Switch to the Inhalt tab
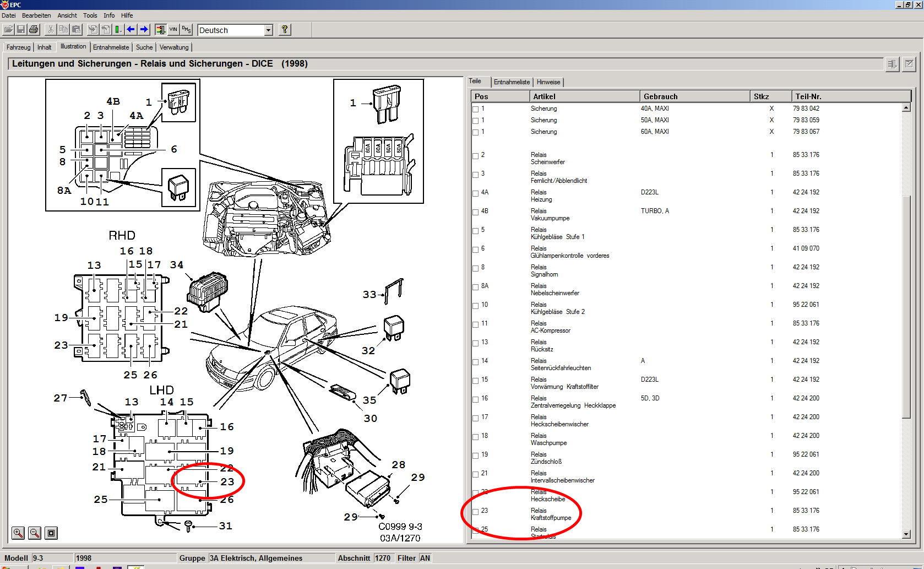This screenshot has height=569, width=924. [x=45, y=47]
